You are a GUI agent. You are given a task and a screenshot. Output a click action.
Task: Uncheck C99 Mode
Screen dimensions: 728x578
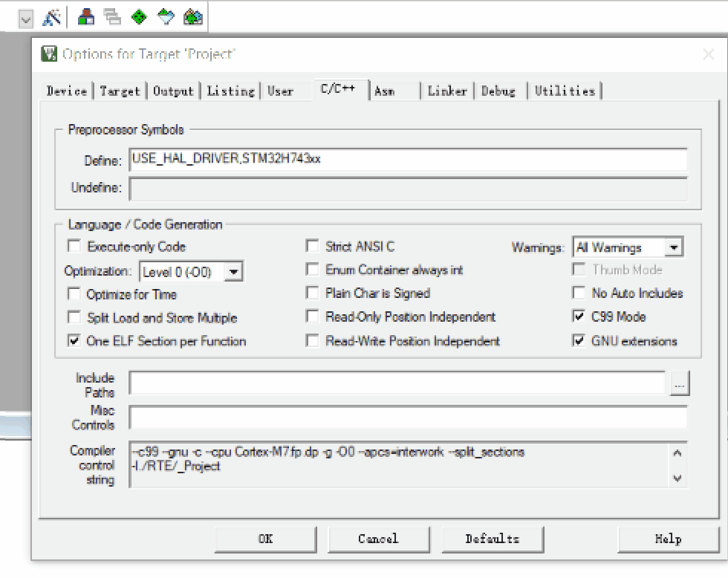579,316
